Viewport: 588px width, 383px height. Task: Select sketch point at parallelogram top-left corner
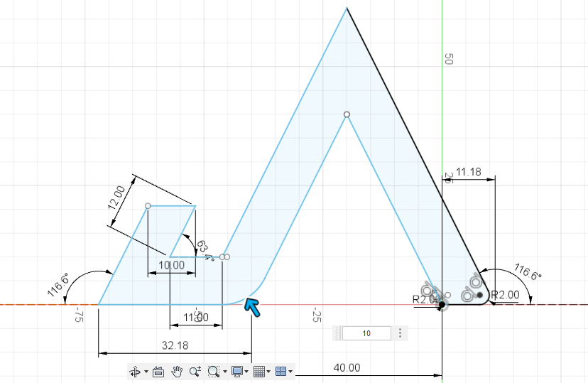[148, 206]
